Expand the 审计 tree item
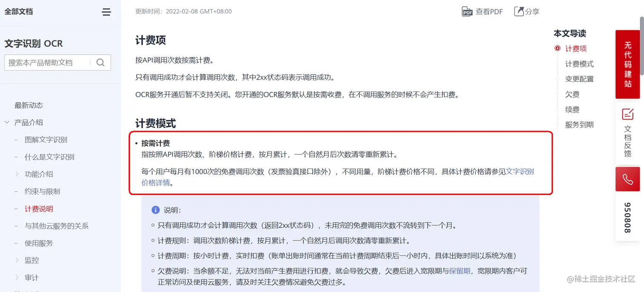The width and height of the screenshot is (644, 292). (x=17, y=278)
